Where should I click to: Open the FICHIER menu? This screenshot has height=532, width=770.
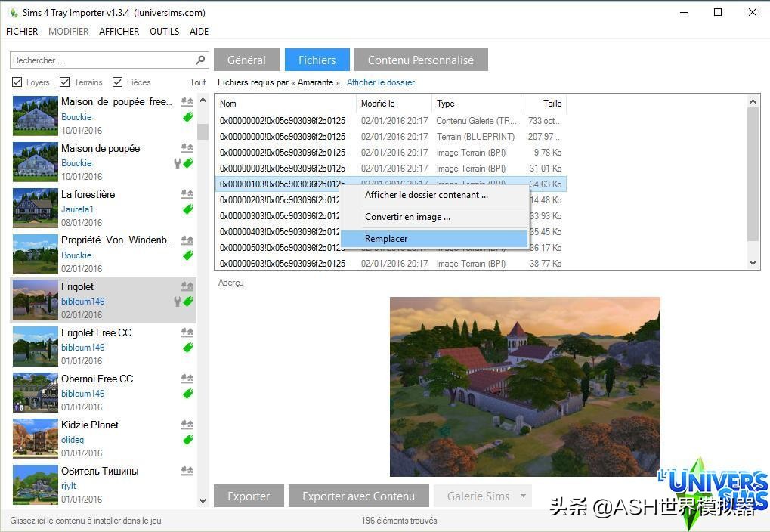[x=22, y=32]
